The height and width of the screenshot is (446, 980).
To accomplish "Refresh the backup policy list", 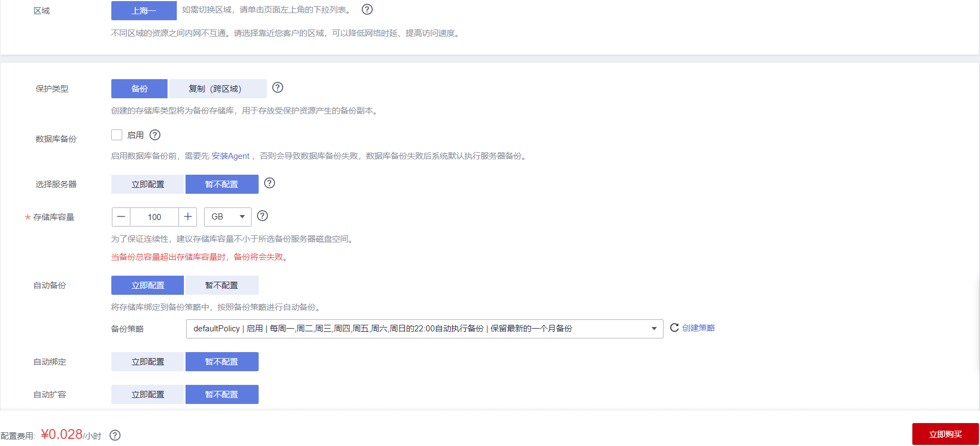I will (x=674, y=328).
